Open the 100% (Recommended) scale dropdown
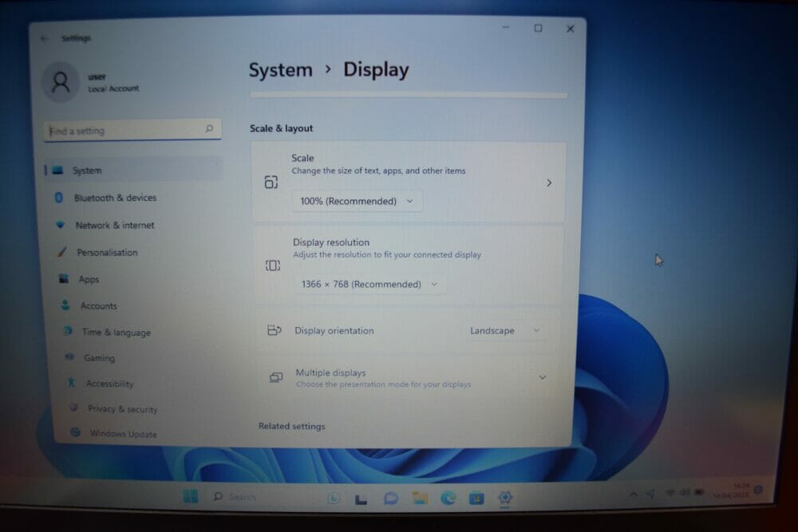 357,201
